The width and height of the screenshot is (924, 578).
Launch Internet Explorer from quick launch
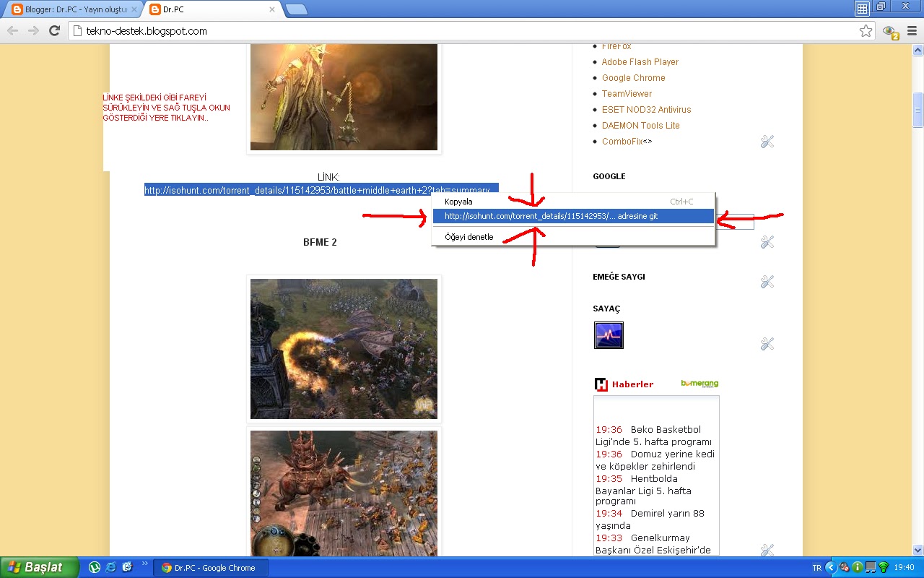pyautogui.click(x=111, y=568)
